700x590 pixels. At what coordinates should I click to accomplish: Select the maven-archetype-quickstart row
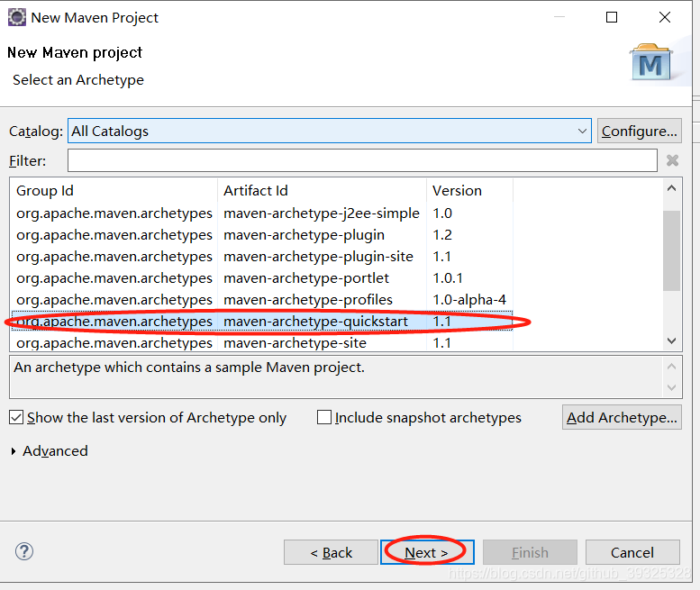click(x=262, y=322)
